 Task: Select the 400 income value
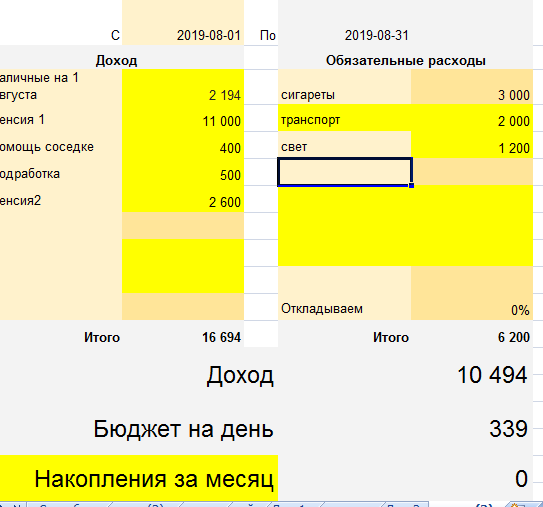point(230,149)
